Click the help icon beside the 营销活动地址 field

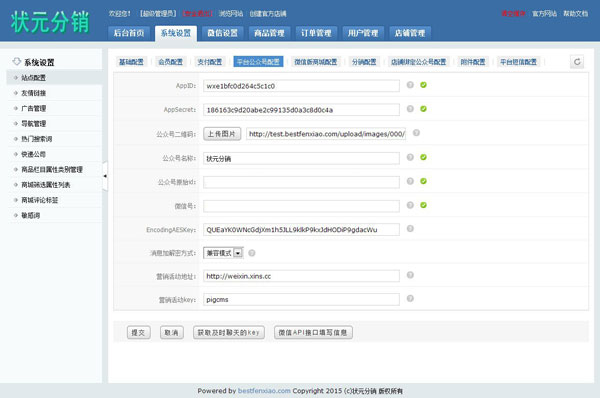(x=410, y=275)
